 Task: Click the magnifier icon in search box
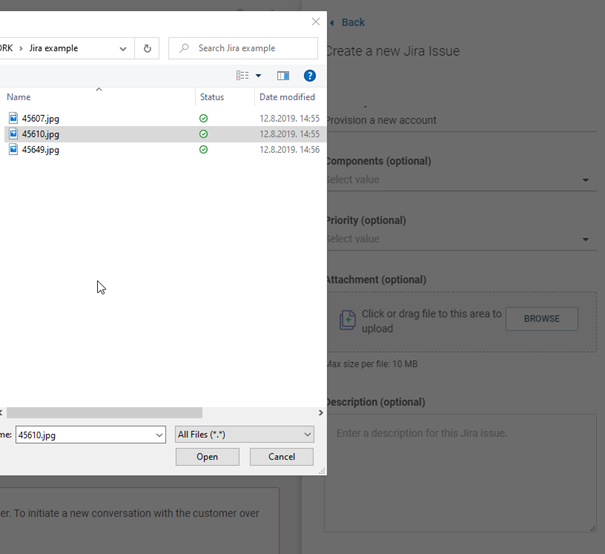183,48
